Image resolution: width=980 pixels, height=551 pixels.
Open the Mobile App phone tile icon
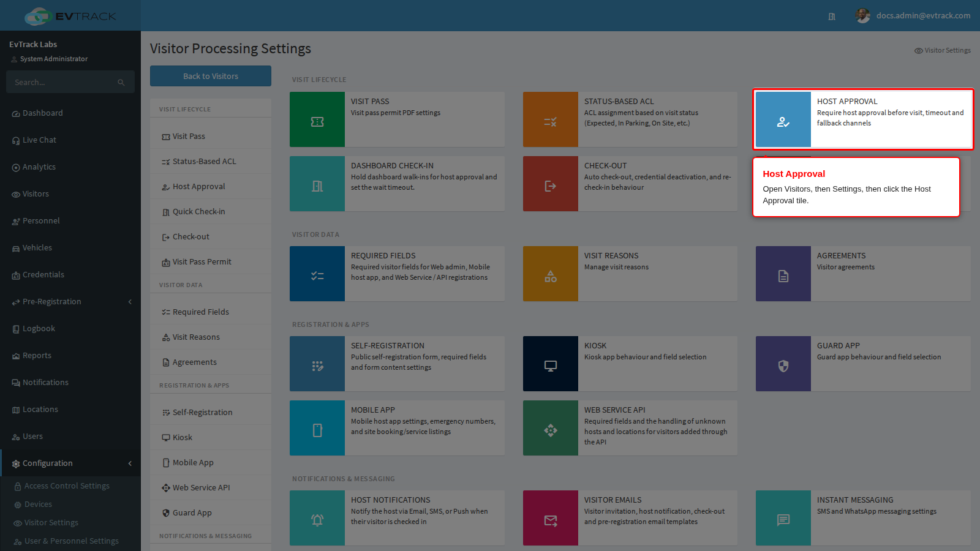(x=317, y=428)
